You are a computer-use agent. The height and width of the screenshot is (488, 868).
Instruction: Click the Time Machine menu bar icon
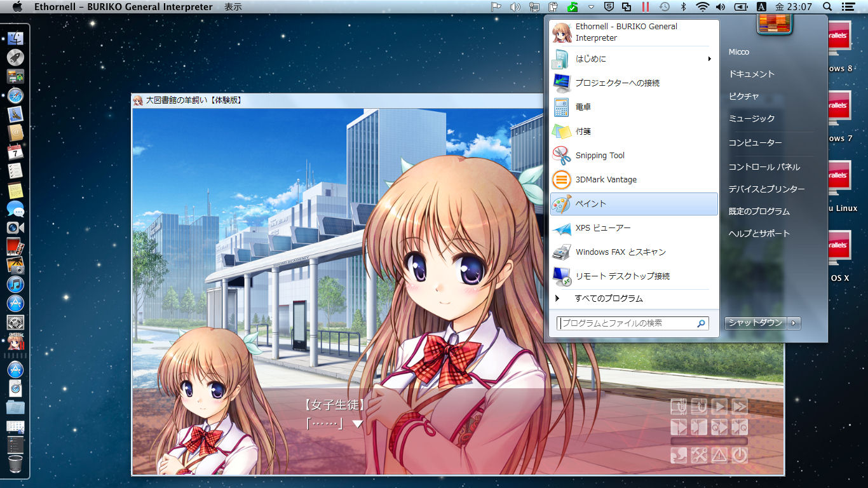pyautogui.click(x=664, y=7)
